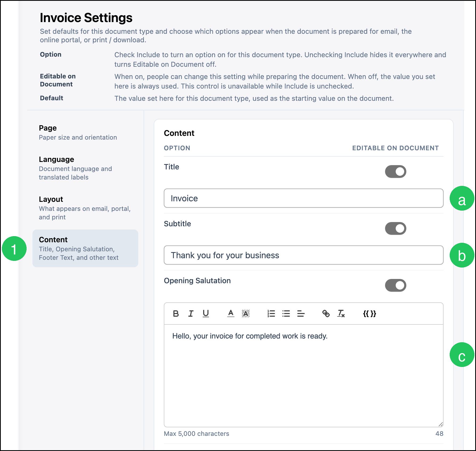The width and height of the screenshot is (476, 451).
Task: Insert a bulleted list
Action: [286, 314]
